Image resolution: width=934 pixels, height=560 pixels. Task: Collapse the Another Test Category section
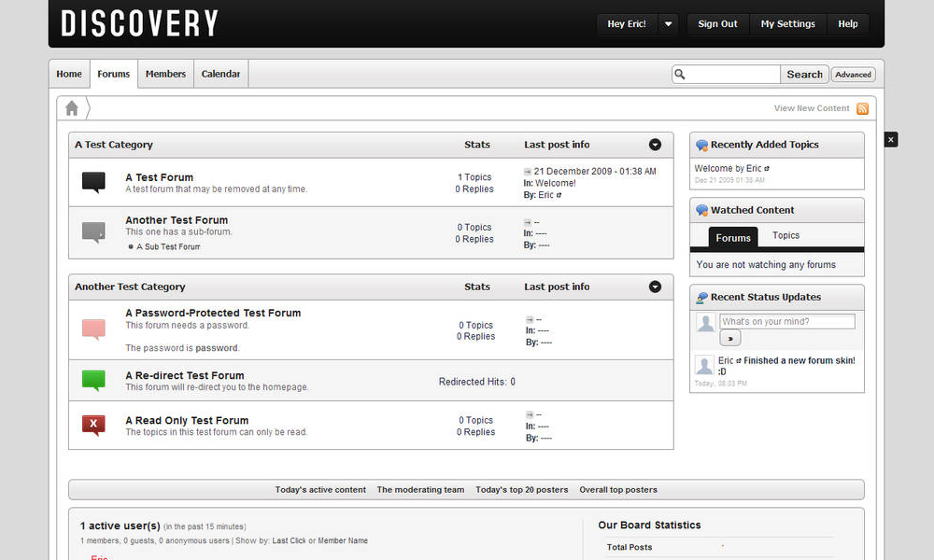655,287
